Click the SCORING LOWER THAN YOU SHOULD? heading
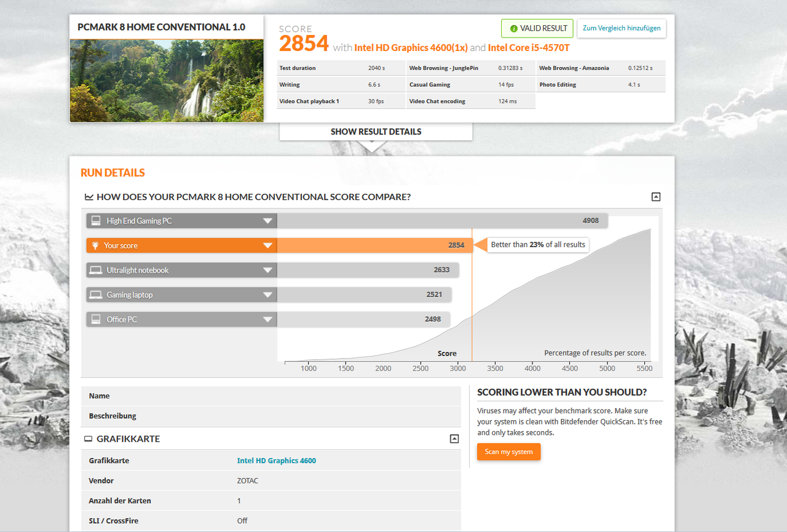 click(x=562, y=392)
